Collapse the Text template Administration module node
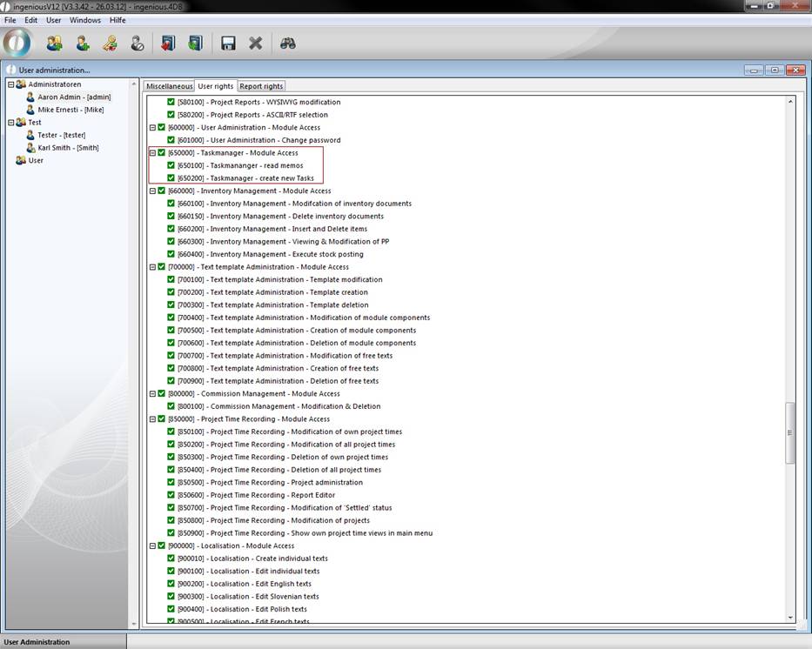Viewport: 812px width, 649px height. tap(152, 267)
